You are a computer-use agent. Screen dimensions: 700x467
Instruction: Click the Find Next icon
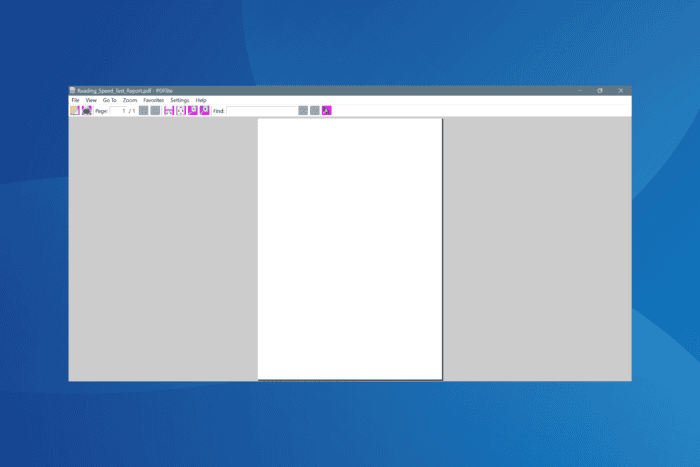pos(315,111)
